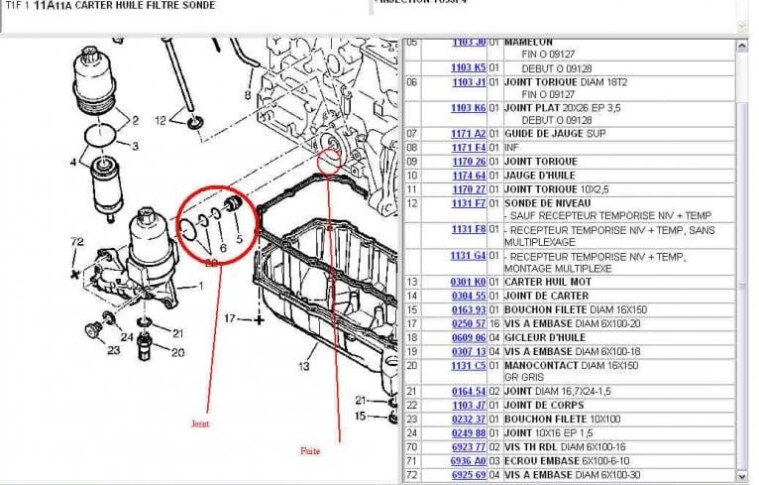Select the 'SONDE DE NIVEAU' description

547,203
